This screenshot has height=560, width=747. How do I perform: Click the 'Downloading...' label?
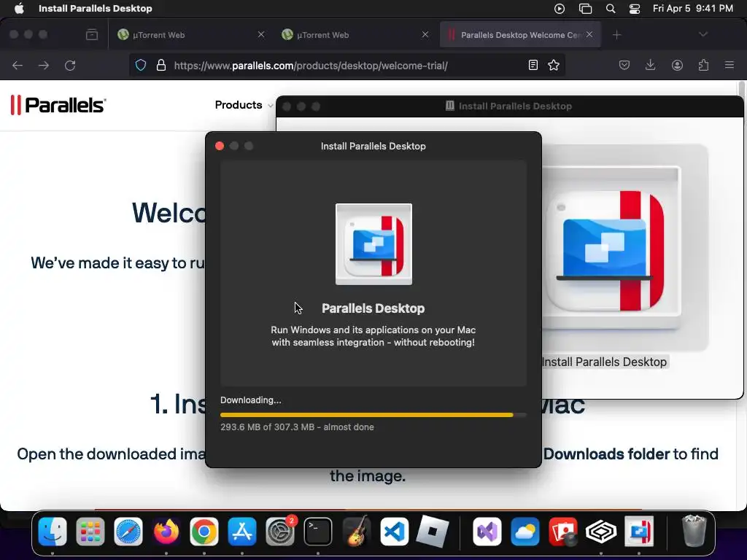tap(251, 400)
